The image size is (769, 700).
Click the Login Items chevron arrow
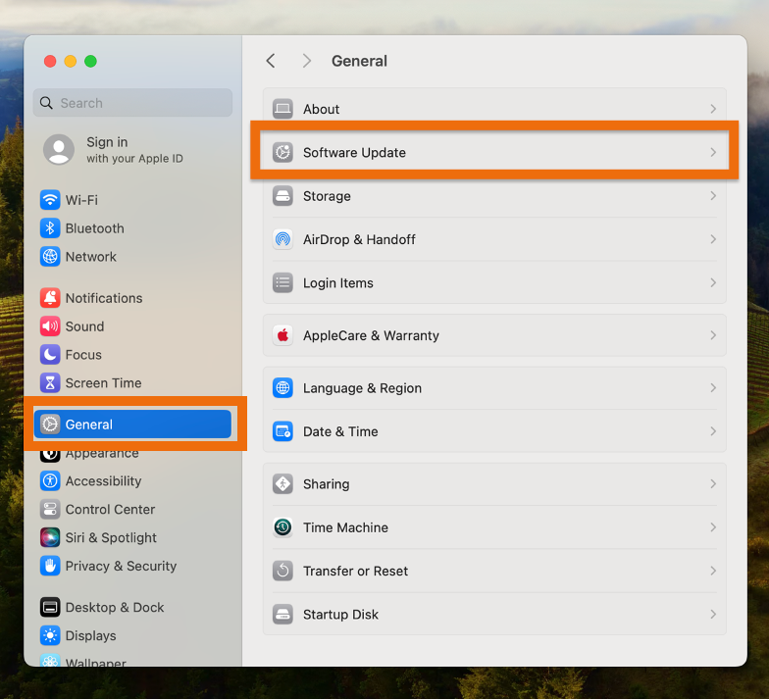[x=713, y=282]
